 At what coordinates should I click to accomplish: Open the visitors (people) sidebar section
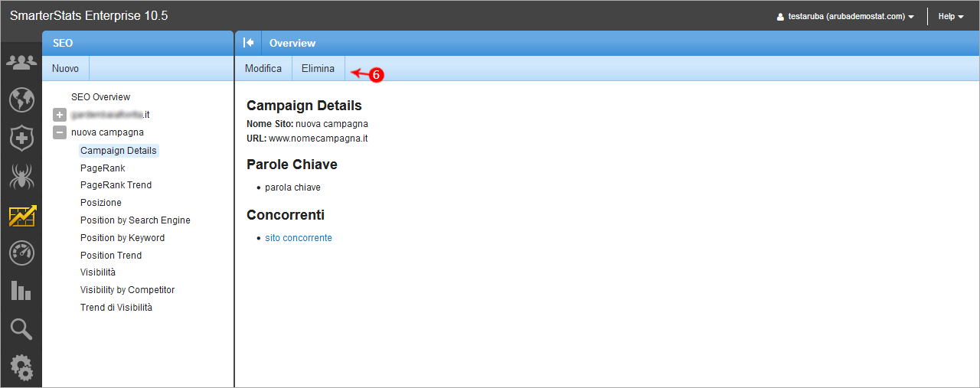[x=21, y=62]
